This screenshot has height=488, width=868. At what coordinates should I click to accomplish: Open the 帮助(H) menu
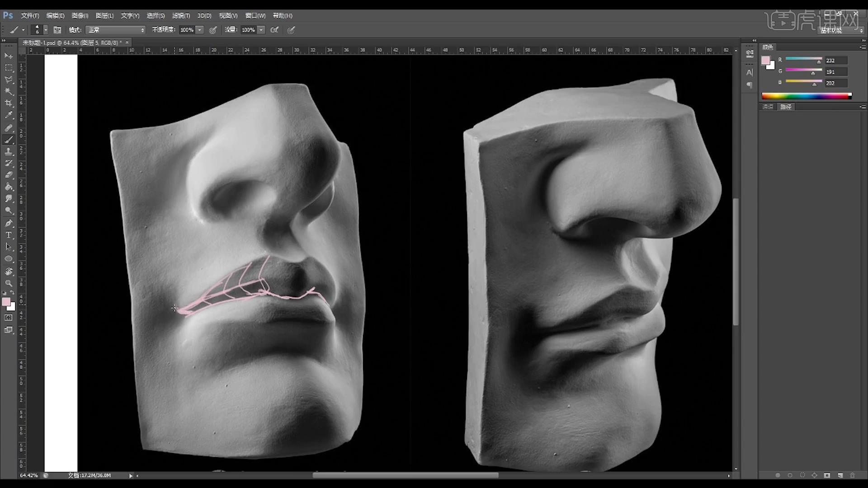pos(283,15)
